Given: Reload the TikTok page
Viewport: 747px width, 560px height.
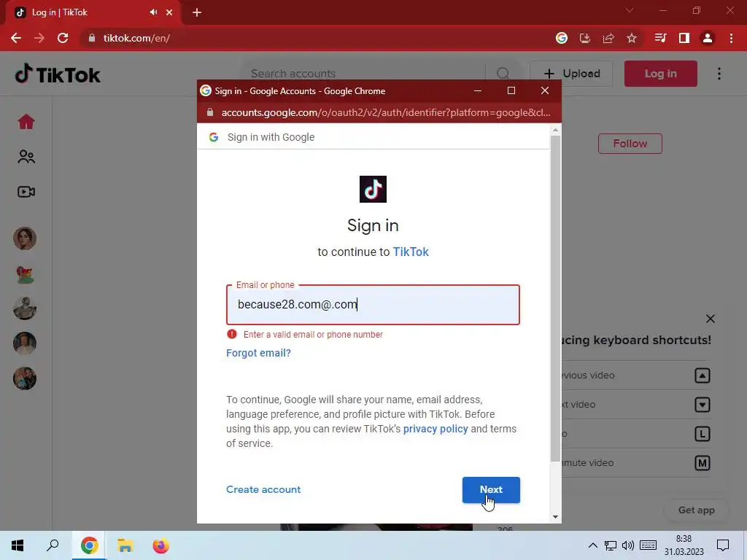Looking at the screenshot, I should click(63, 38).
